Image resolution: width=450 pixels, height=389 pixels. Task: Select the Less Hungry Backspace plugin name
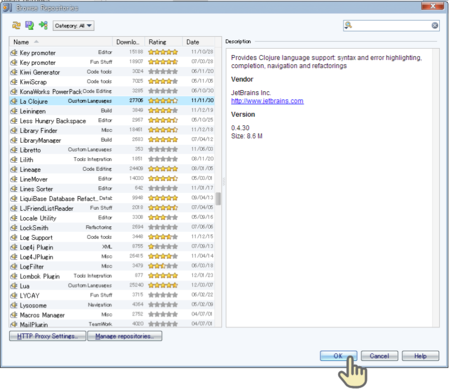click(53, 121)
